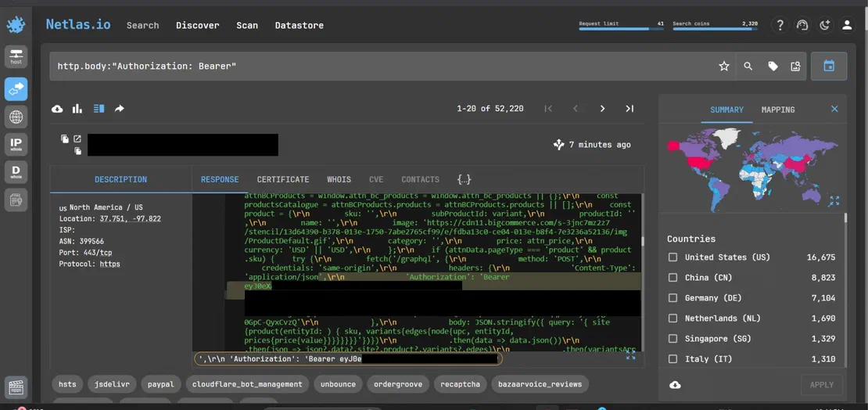Viewport: 868px width, 410px height.
Task: Share results with arrow icon
Action: (x=119, y=109)
